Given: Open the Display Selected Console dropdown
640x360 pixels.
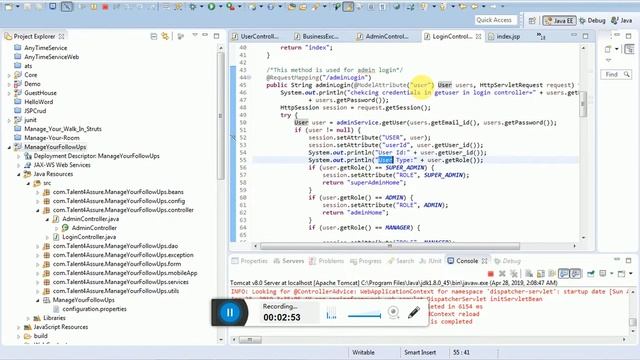Looking at the screenshot, I should (611, 273).
